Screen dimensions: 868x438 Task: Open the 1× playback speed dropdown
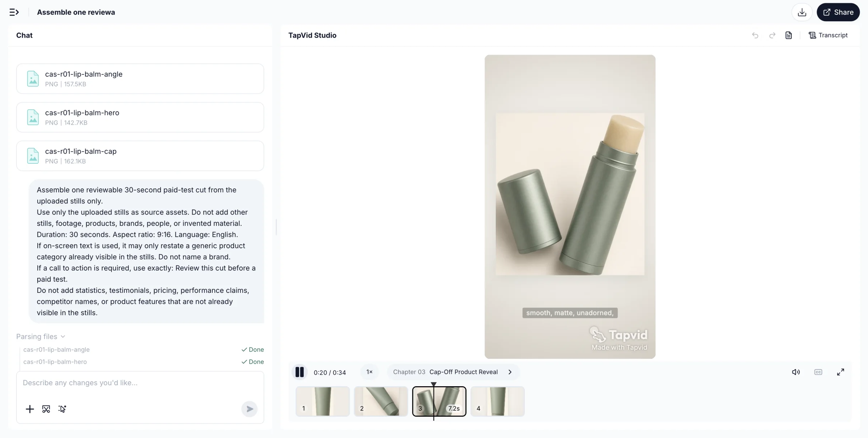pos(369,372)
